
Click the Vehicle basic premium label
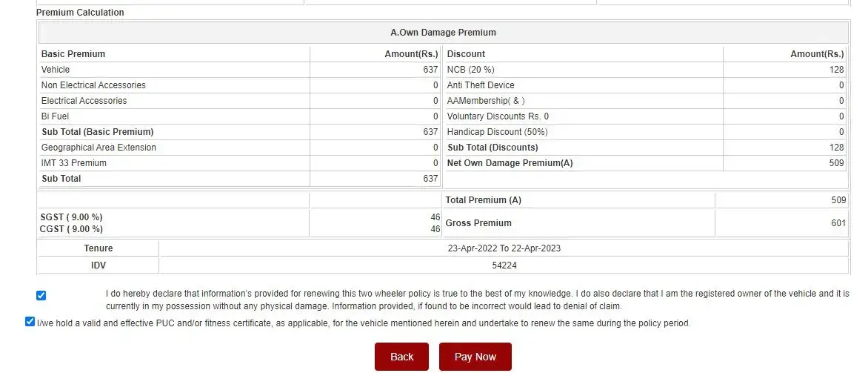[x=56, y=70]
